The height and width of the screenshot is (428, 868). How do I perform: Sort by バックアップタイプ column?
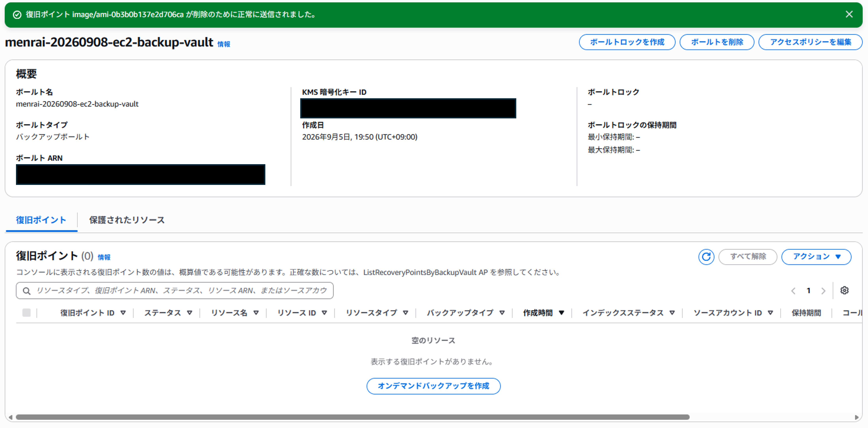tap(466, 313)
